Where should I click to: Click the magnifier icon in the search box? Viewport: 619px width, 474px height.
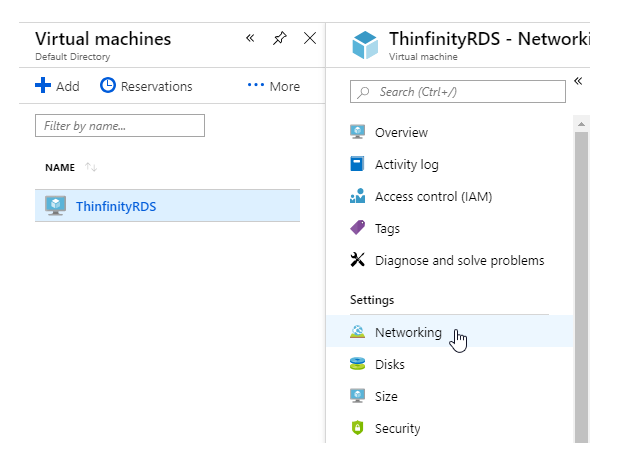coord(363,92)
